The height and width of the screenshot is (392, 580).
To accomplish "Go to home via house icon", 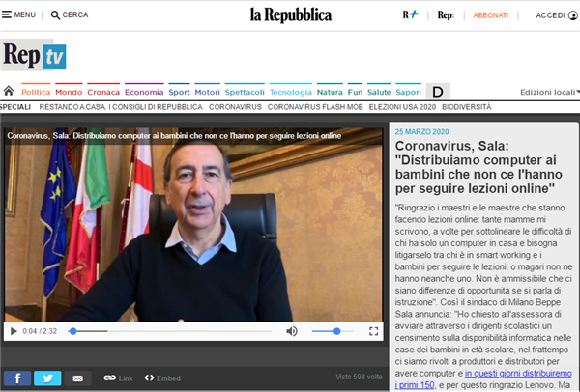I will [10, 91].
